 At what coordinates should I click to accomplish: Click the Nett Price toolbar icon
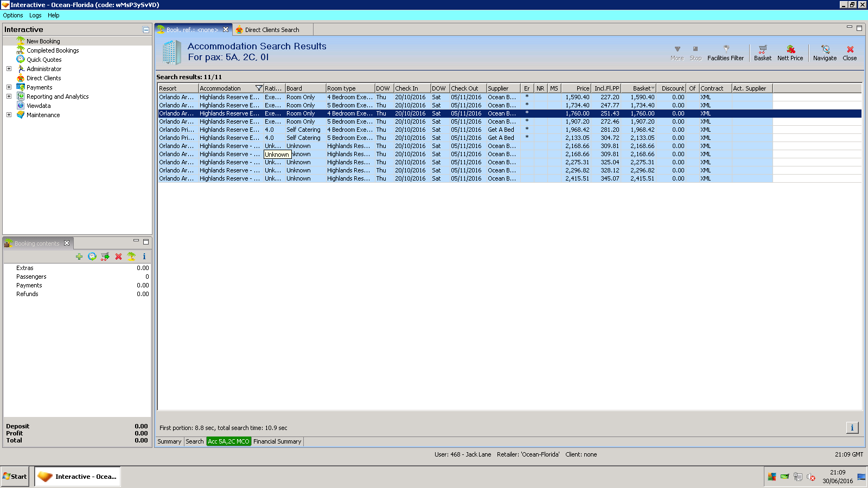point(790,53)
